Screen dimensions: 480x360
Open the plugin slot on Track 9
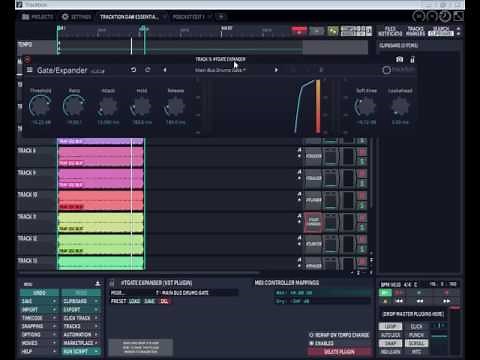(x=313, y=178)
